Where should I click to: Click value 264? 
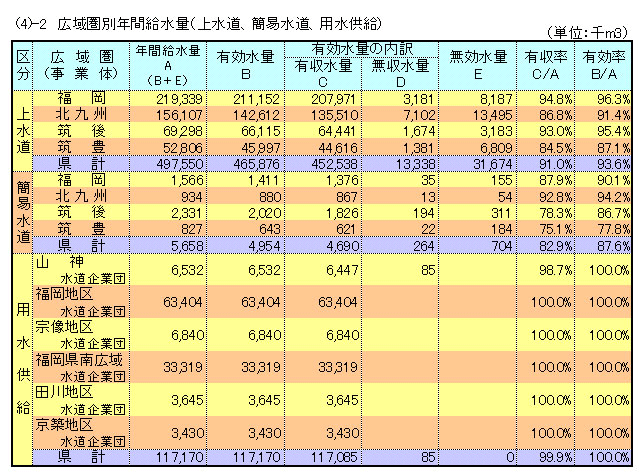tap(424, 246)
